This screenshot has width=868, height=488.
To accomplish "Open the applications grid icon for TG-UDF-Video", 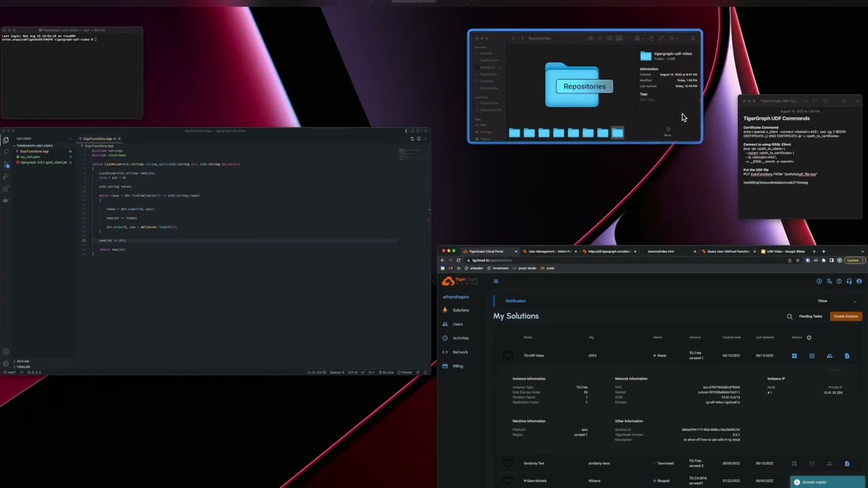I will point(794,356).
